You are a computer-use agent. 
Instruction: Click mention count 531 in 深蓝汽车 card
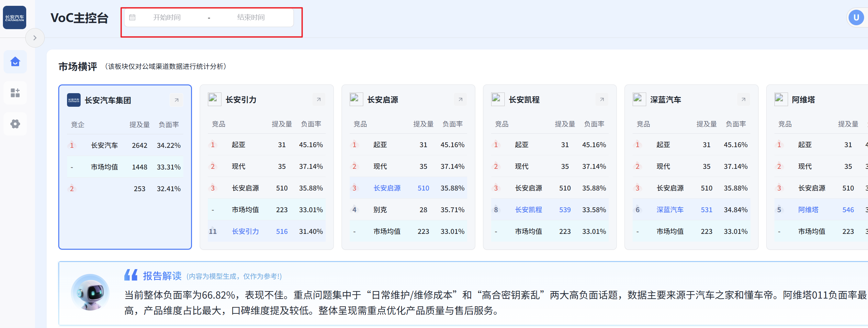tap(706, 210)
